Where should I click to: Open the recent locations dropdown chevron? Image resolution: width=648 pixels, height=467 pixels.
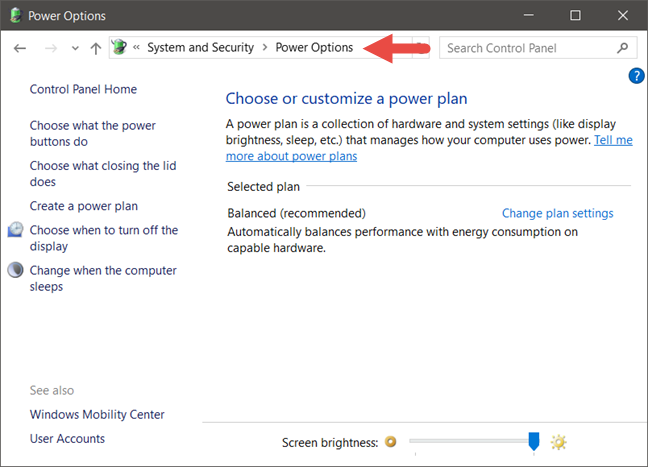click(x=75, y=48)
